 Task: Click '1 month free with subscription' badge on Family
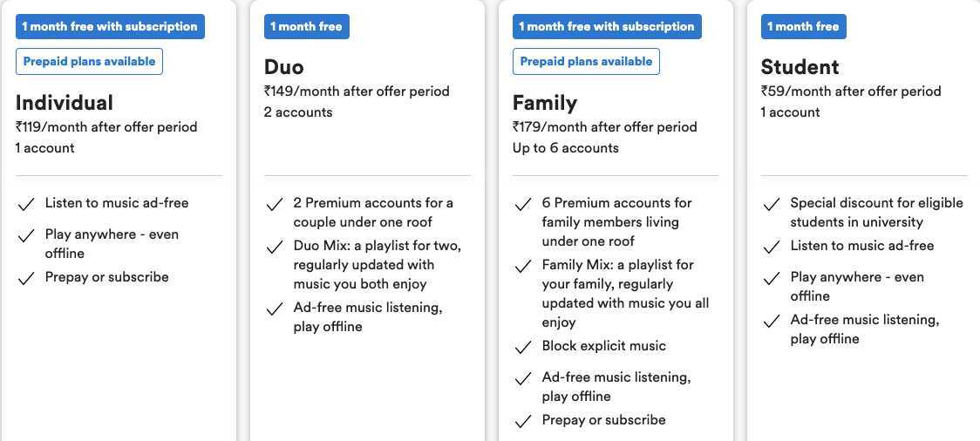pos(607,26)
